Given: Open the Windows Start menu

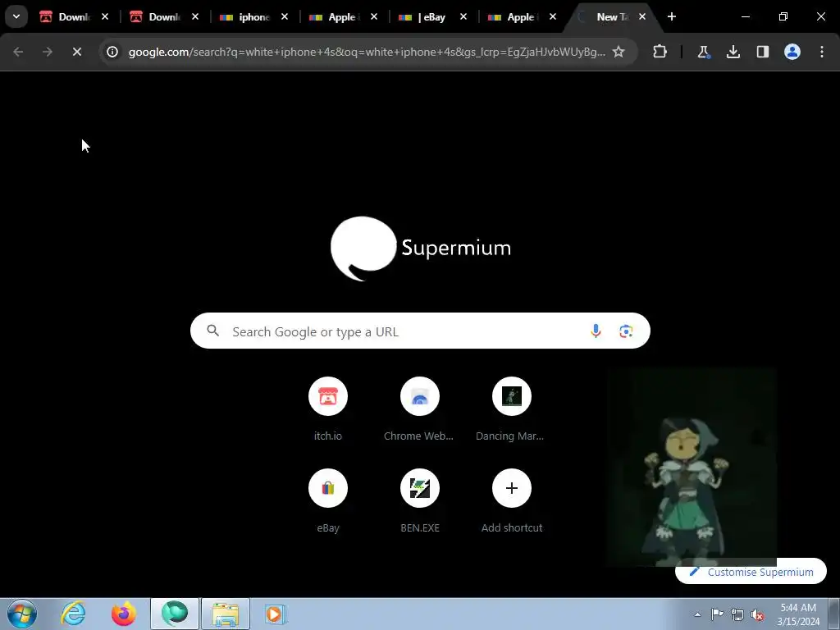Looking at the screenshot, I should click(22, 614).
